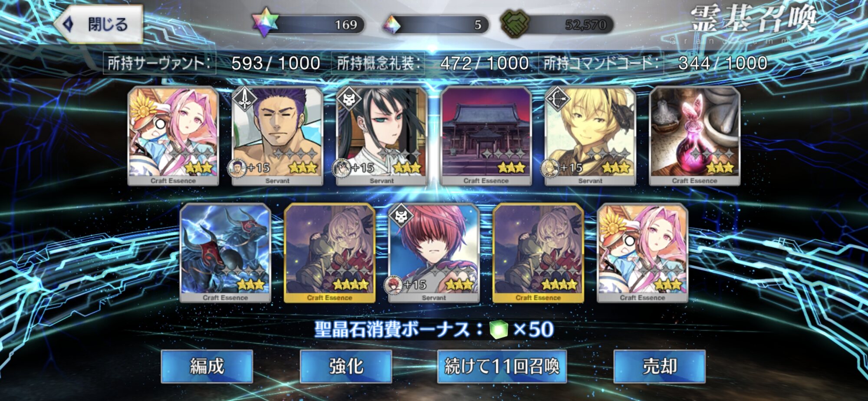Select the blonde Archer servant card
The image size is (868, 401).
(590, 136)
